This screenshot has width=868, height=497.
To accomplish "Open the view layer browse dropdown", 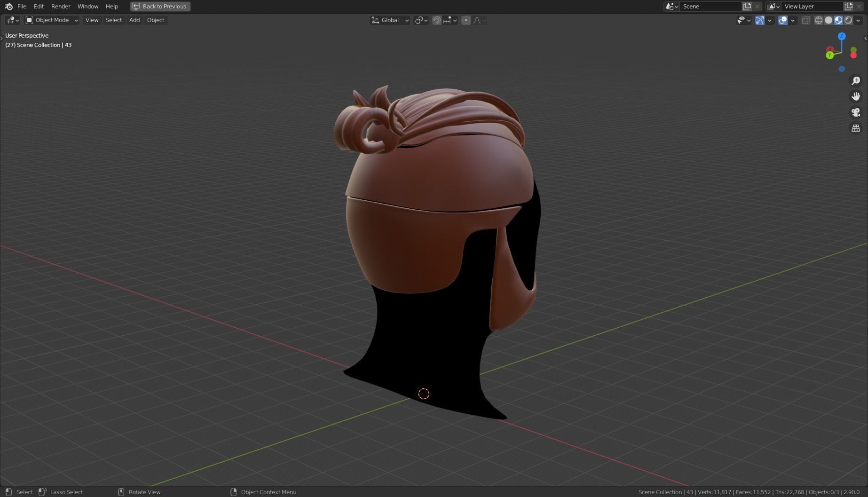I will pos(773,7).
